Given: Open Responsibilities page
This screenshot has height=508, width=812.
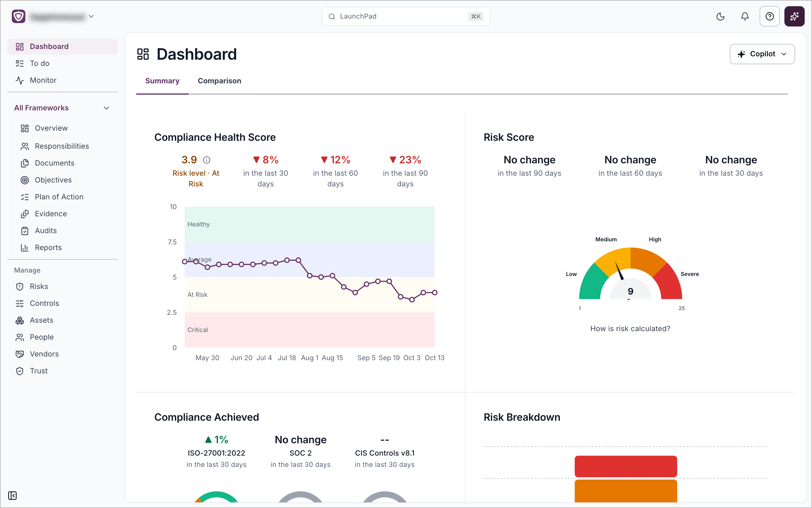Looking at the screenshot, I should coord(66,146).
